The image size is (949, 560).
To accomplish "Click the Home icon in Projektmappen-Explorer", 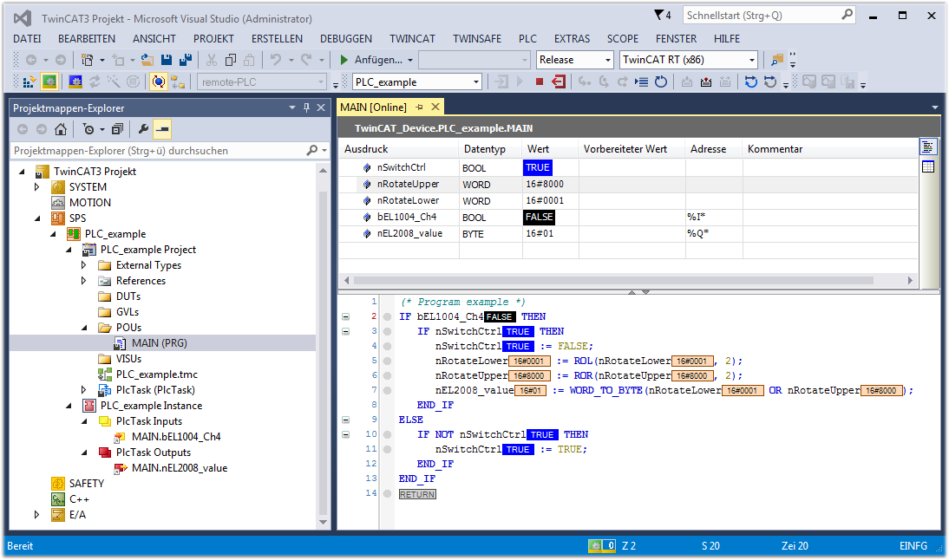I will pyautogui.click(x=61, y=130).
